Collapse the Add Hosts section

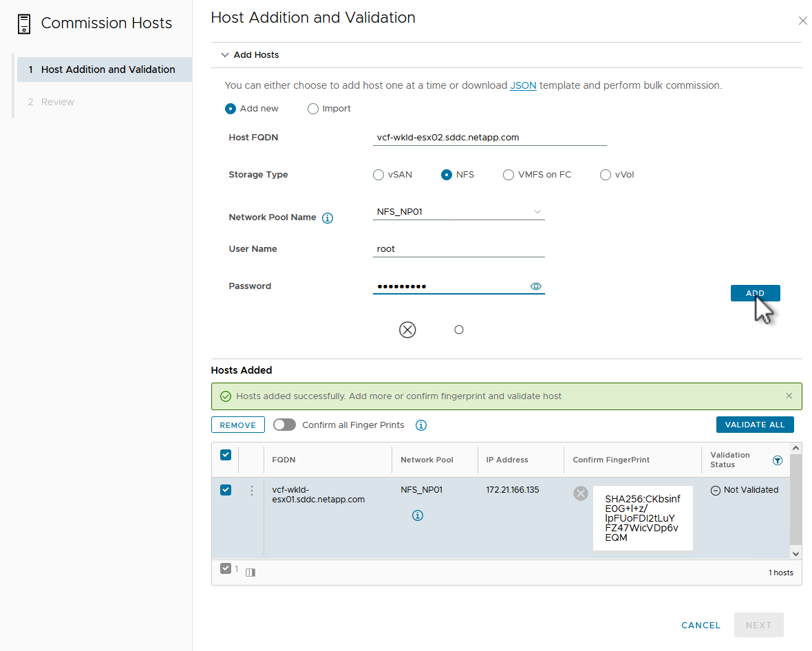(x=224, y=55)
